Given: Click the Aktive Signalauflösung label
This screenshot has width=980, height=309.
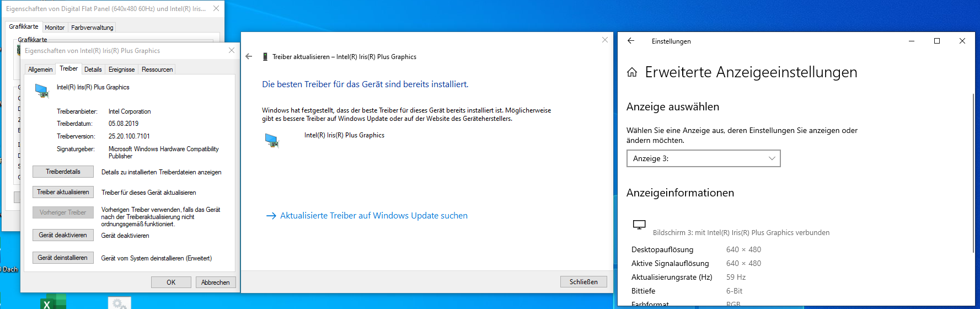Looking at the screenshot, I should click(x=670, y=263).
